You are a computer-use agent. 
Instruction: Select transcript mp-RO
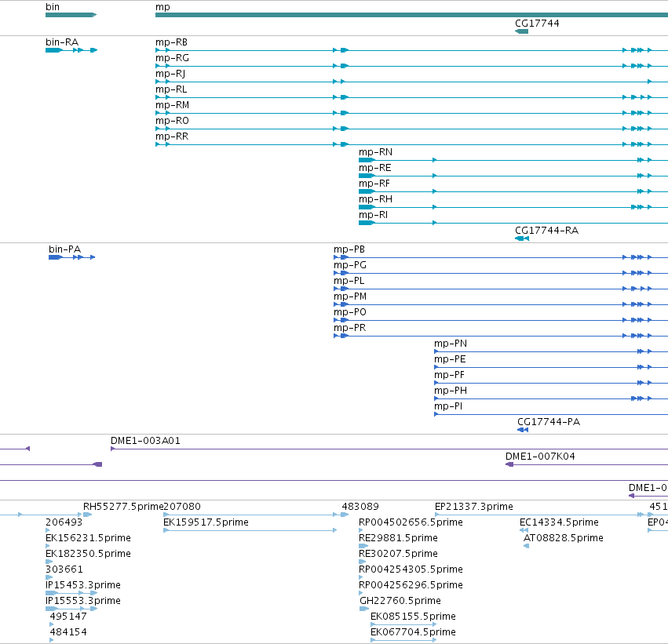click(x=172, y=121)
